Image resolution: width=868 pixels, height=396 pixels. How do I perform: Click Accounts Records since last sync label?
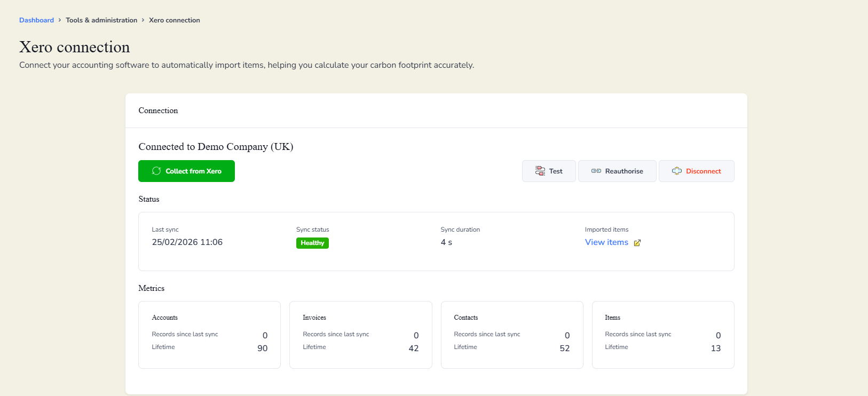(x=185, y=334)
